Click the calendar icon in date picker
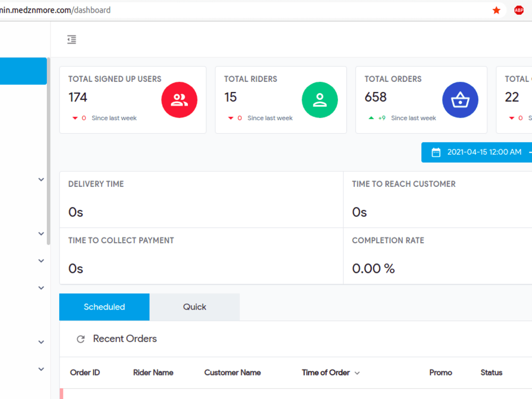The height and width of the screenshot is (399, 532). tap(436, 152)
